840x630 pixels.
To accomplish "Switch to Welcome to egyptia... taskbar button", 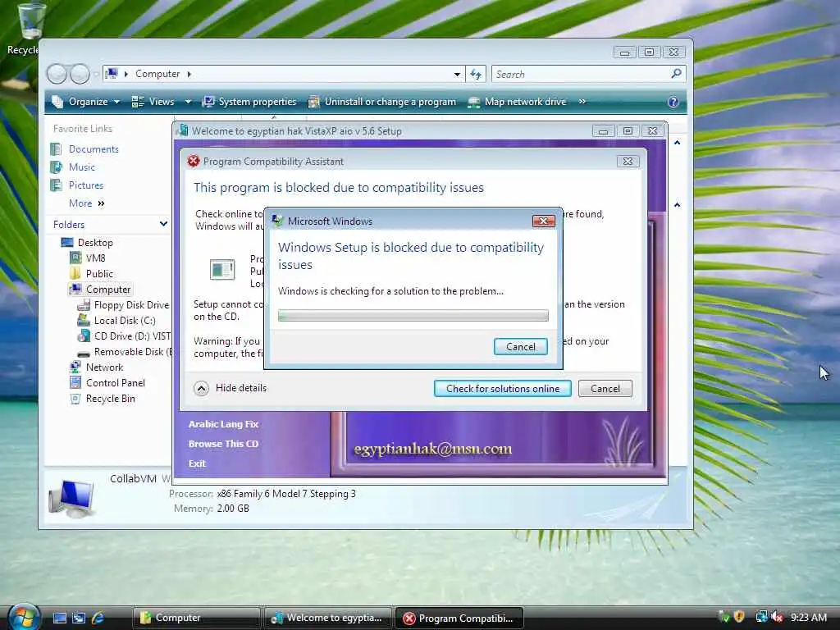I will tap(328, 618).
